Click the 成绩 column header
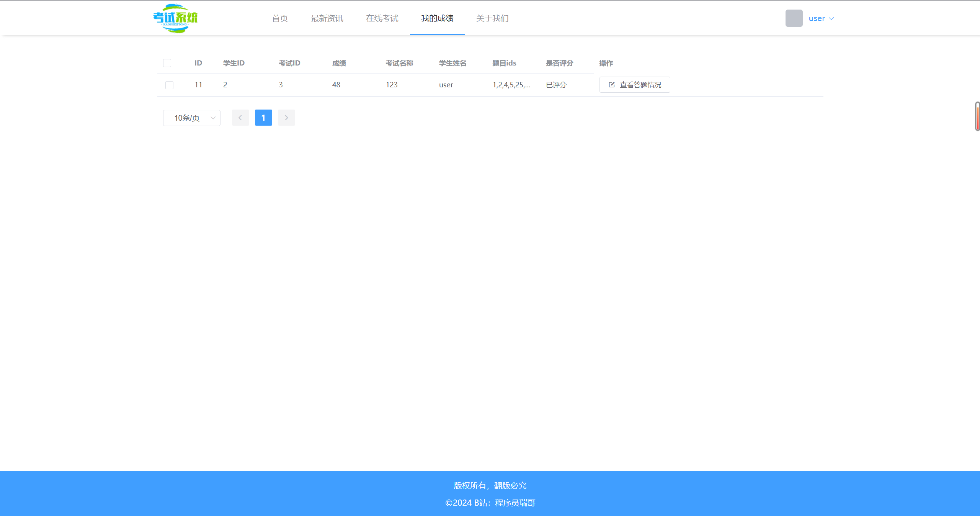 pos(339,63)
